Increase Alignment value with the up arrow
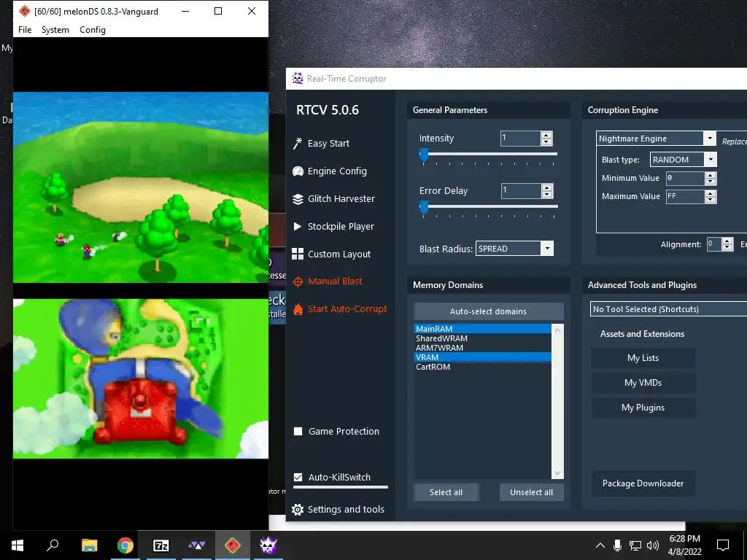The image size is (747, 560). click(x=727, y=241)
